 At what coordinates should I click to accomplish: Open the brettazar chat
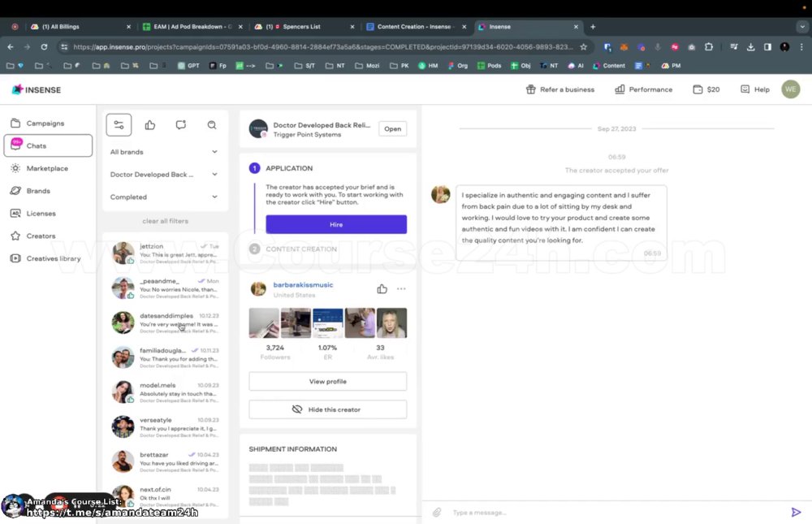(x=166, y=461)
